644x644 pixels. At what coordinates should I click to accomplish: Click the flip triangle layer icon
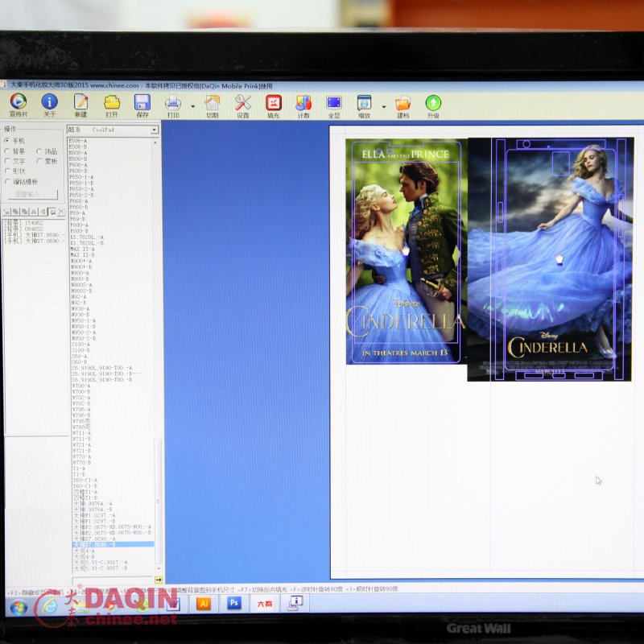tap(34, 212)
